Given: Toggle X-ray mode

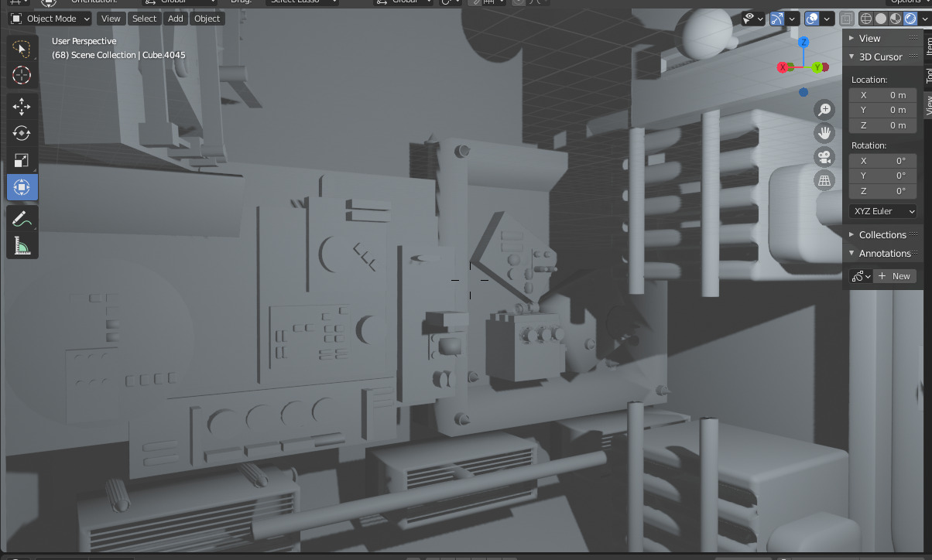Looking at the screenshot, I should (847, 19).
